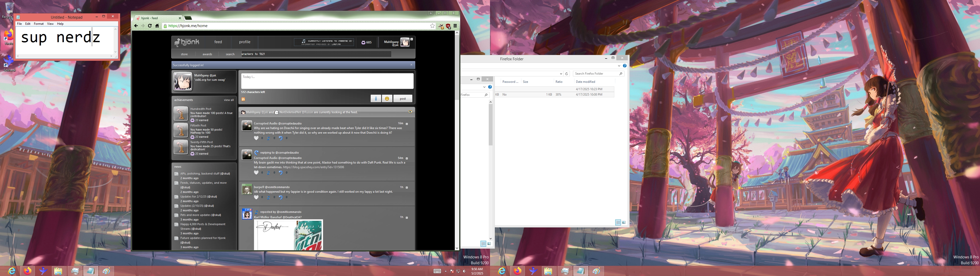This screenshot has height=276, width=980.
Task: Show hidden system tray icons arrow
Action: 446,271
